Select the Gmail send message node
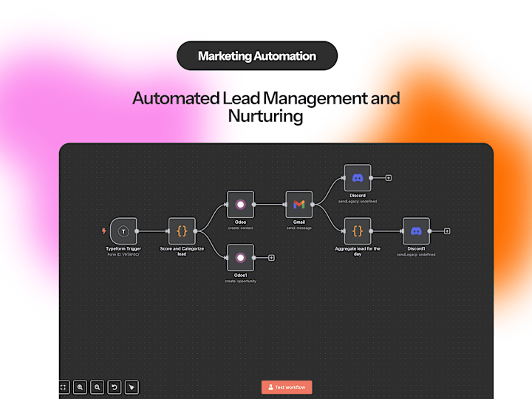The image size is (532, 399). [299, 204]
